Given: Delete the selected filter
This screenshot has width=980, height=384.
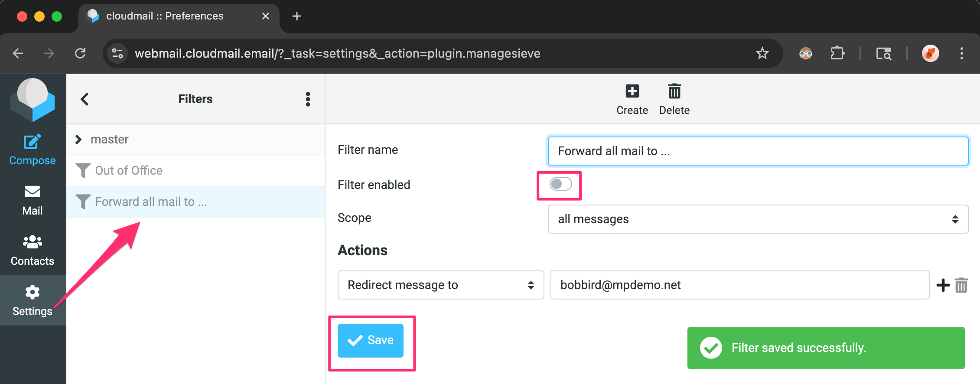Looking at the screenshot, I should 674,100.
